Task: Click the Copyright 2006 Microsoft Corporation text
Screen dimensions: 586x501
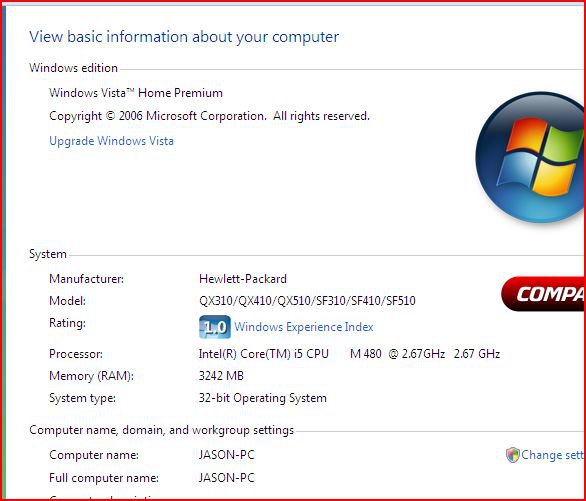Action: tap(209, 116)
